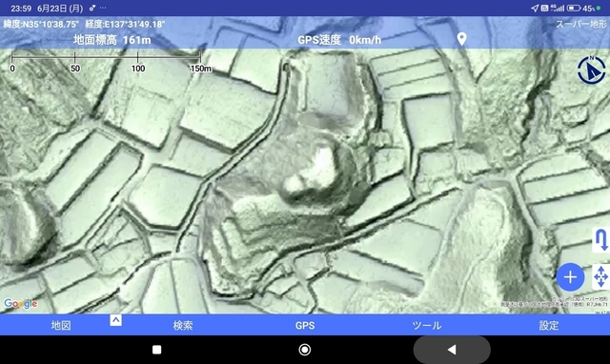Image resolution: width=610 pixels, height=364 pixels.
Task: Tap the location pin marker icon
Action: [461, 39]
